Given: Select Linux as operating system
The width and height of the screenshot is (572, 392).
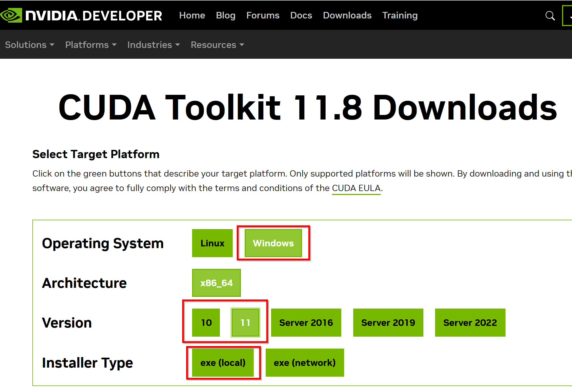Looking at the screenshot, I should tap(212, 243).
